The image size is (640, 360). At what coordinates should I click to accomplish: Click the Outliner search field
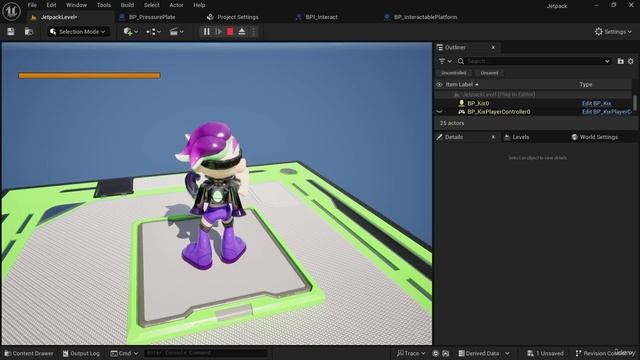point(534,61)
